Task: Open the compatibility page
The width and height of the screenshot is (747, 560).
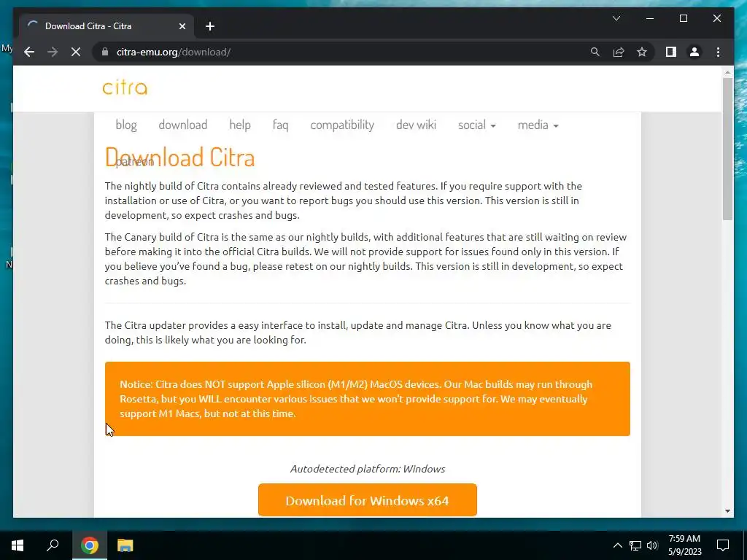Action: coord(342,125)
